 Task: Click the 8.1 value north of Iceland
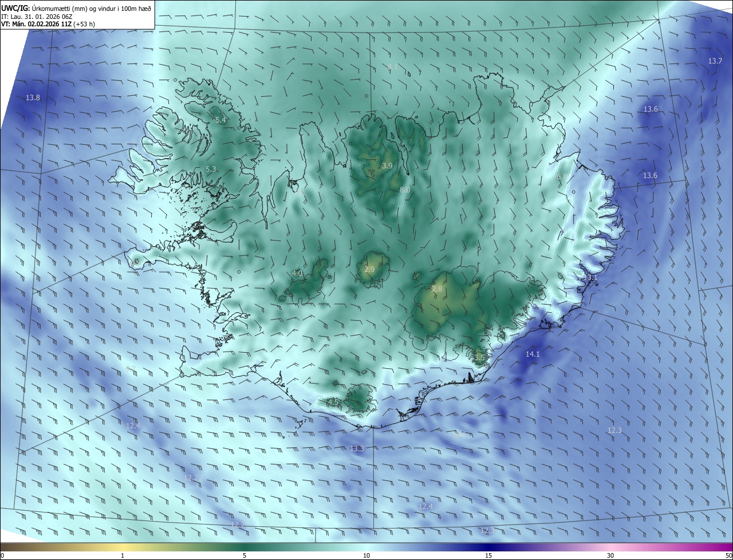tap(392, 67)
